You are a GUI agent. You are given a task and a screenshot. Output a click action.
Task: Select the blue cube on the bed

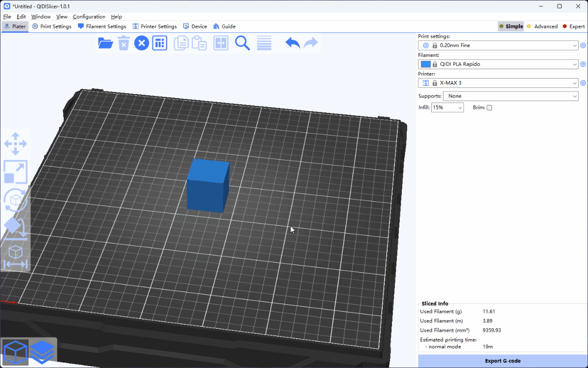[x=207, y=186]
